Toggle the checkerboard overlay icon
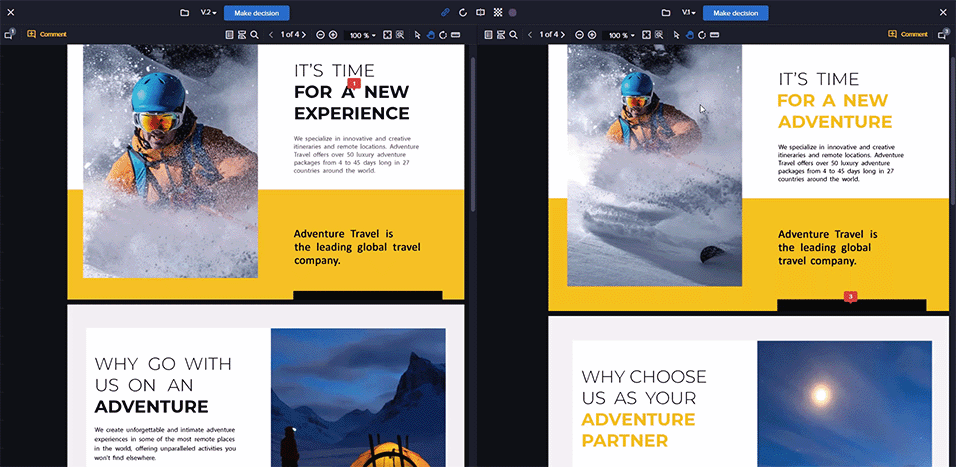Viewport: 956px width, 467px height. (498, 13)
